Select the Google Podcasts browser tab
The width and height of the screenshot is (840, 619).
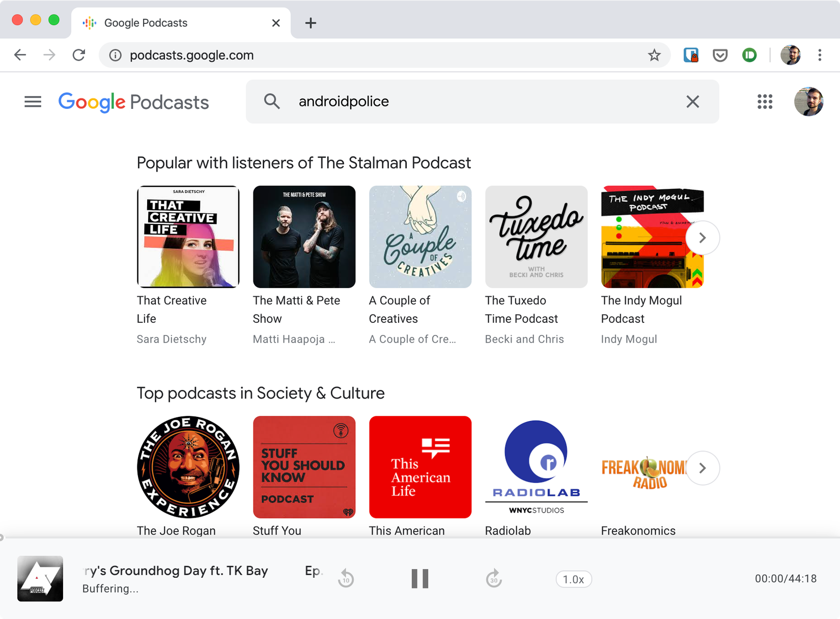pos(181,23)
